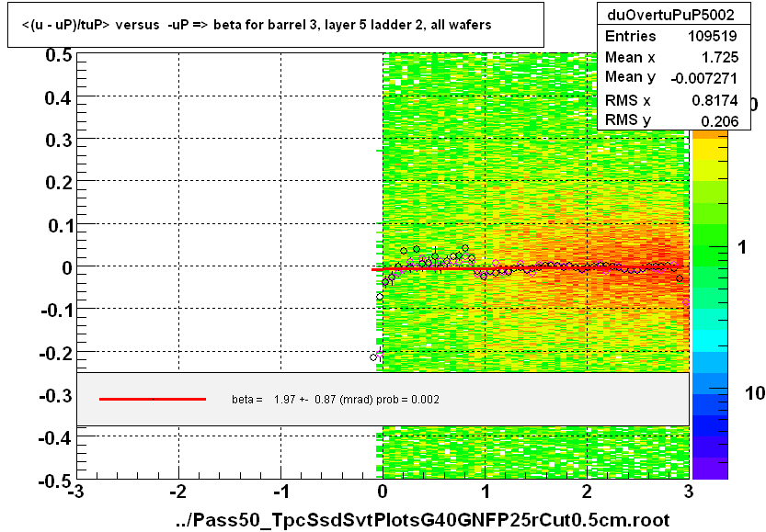This screenshot has height=532, width=766.
Task: Click the red line sample in the legend
Action: [x=153, y=400]
